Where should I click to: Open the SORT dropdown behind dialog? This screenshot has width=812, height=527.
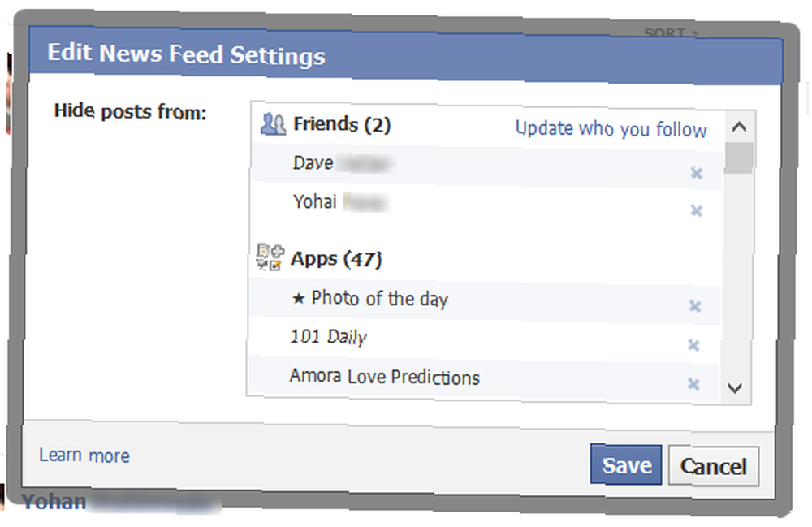(x=672, y=32)
